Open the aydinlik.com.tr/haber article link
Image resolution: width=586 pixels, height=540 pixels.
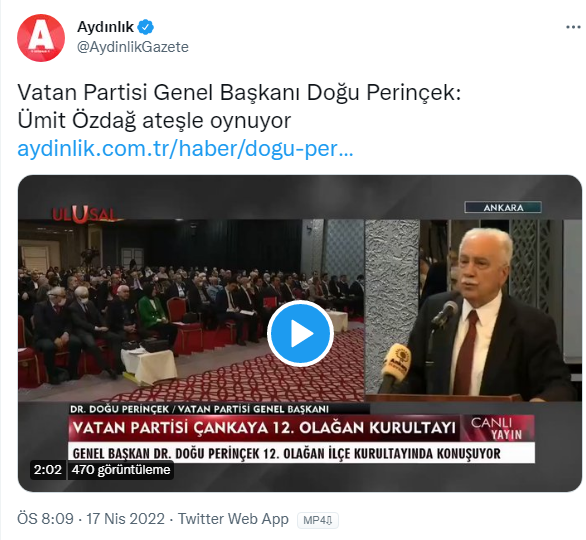pyautogui.click(x=185, y=149)
